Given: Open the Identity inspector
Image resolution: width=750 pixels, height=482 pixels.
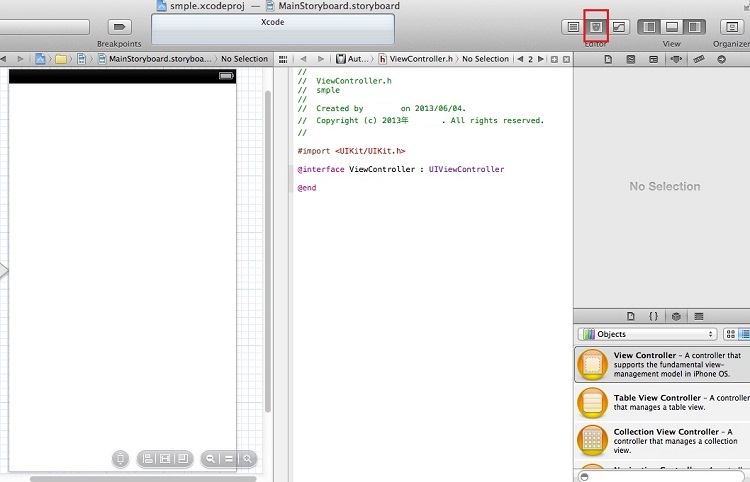Looking at the screenshot, I should [653, 59].
